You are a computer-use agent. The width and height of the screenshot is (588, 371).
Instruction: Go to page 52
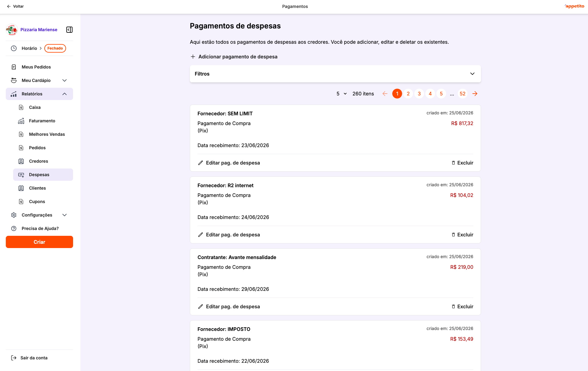pyautogui.click(x=463, y=94)
